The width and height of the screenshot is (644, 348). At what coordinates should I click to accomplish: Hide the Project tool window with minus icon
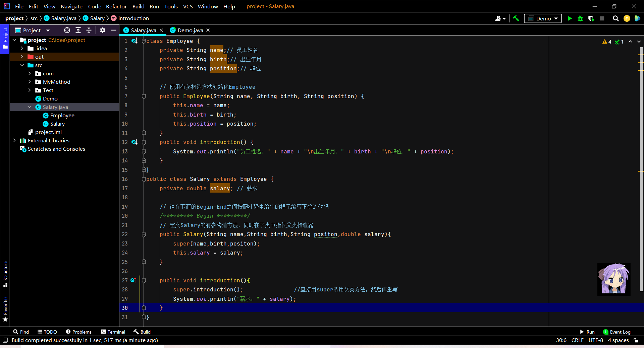point(114,30)
